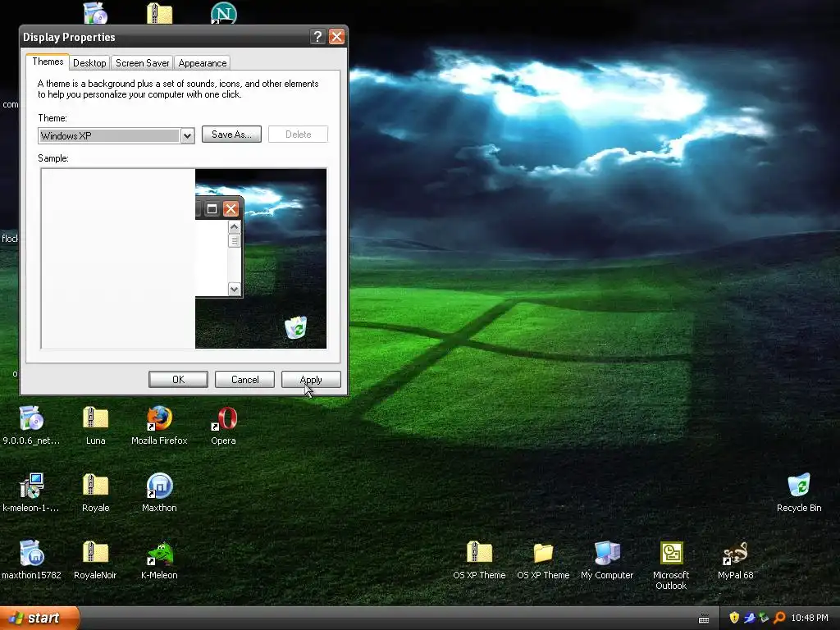Click the taskbar clock showing 10:48 PM

(x=810, y=618)
